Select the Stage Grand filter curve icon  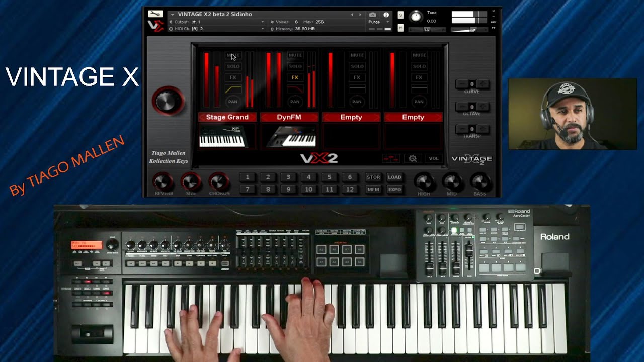[x=233, y=89]
